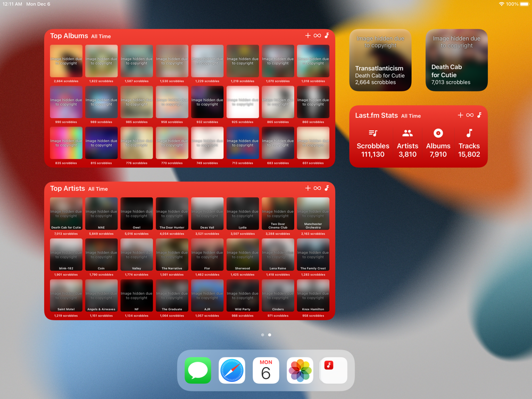This screenshot has width=532, height=399.
Task: Tap the album with 713 scrobbles
Action: coord(243,143)
